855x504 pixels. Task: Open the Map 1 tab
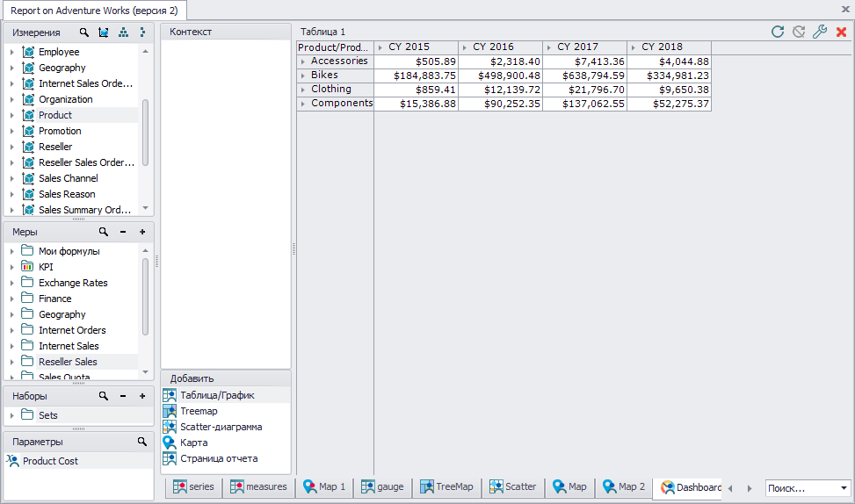(x=324, y=487)
